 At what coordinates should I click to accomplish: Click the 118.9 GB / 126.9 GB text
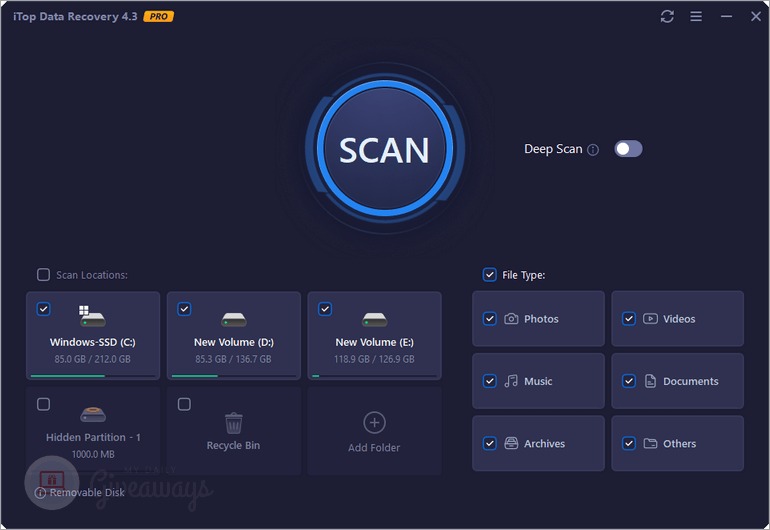pyautogui.click(x=374, y=359)
